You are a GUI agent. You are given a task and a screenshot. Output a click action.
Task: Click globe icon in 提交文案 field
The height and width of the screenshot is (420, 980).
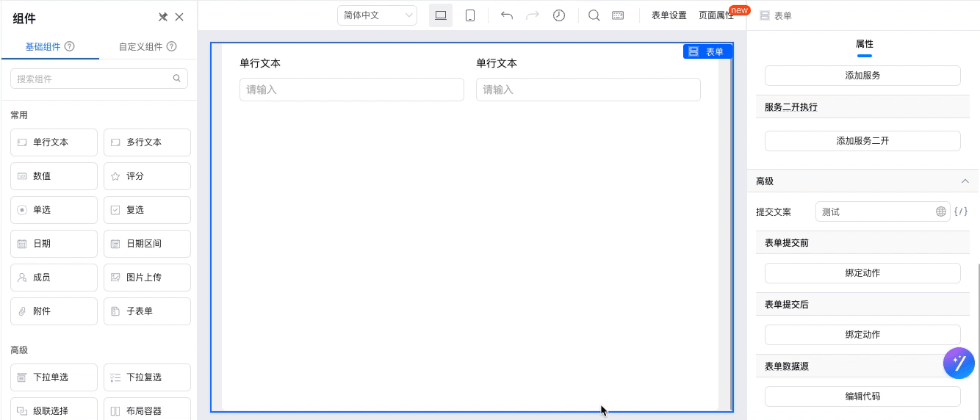941,211
